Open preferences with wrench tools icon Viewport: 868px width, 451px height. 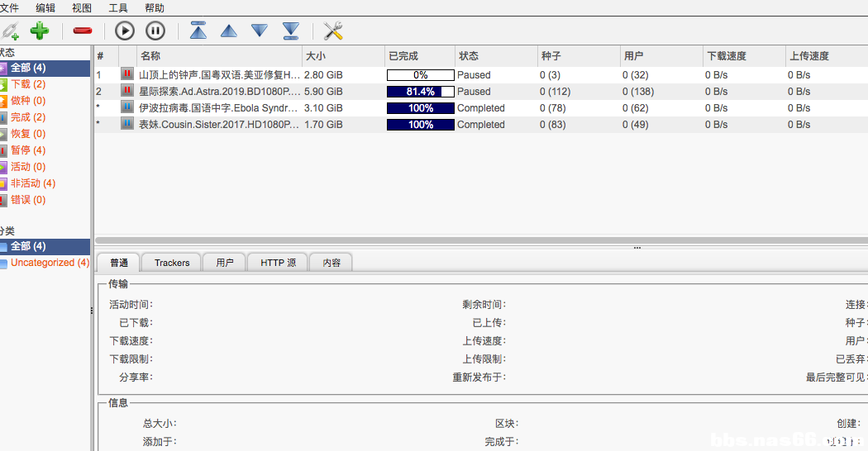tap(333, 31)
